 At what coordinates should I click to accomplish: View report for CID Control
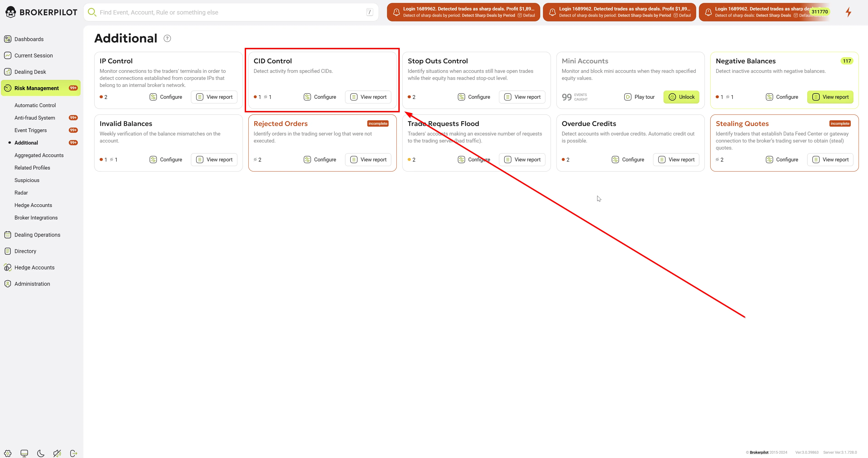tap(368, 97)
